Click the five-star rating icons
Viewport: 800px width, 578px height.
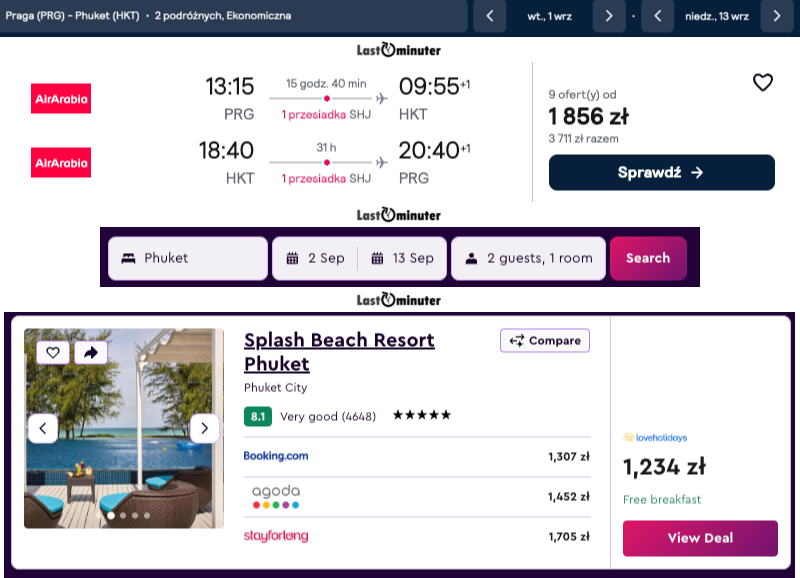click(422, 415)
